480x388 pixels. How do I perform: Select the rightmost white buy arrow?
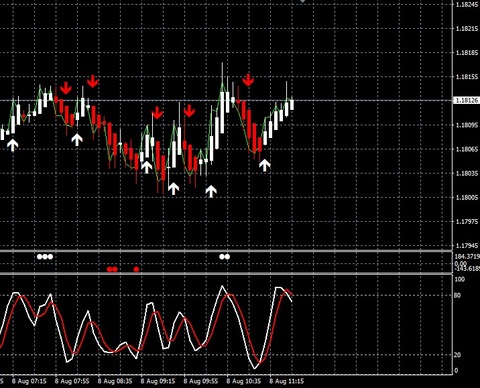[x=265, y=165]
